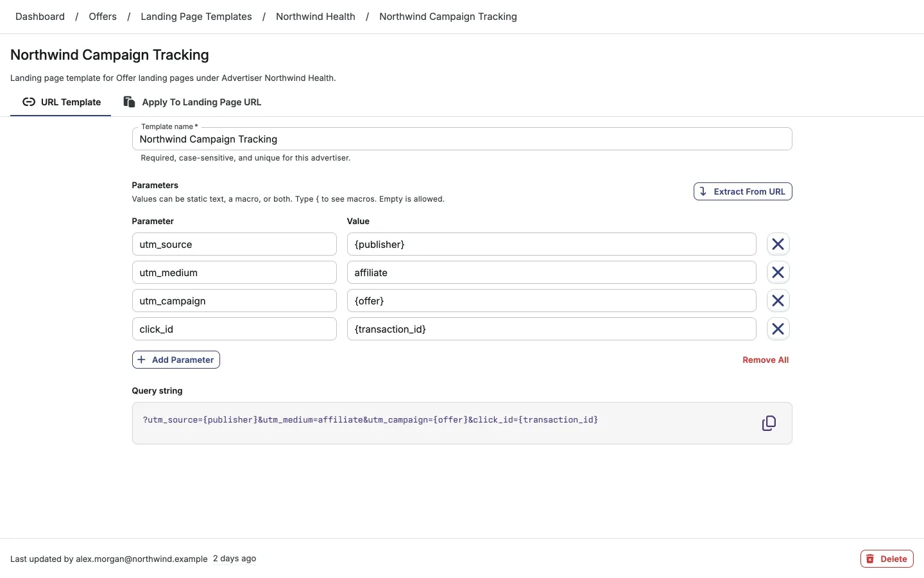This screenshot has height=578, width=924.
Task: Edit the {publisher} value field
Action: pyautogui.click(x=552, y=244)
